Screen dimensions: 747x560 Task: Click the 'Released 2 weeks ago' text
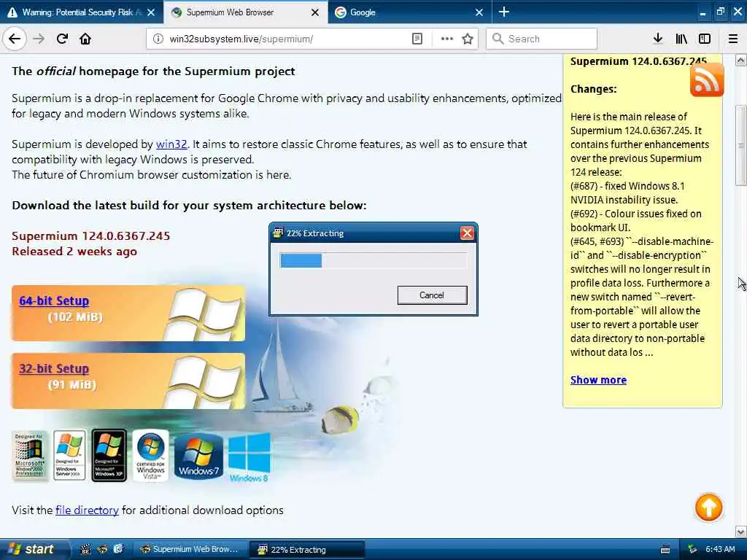74,252
